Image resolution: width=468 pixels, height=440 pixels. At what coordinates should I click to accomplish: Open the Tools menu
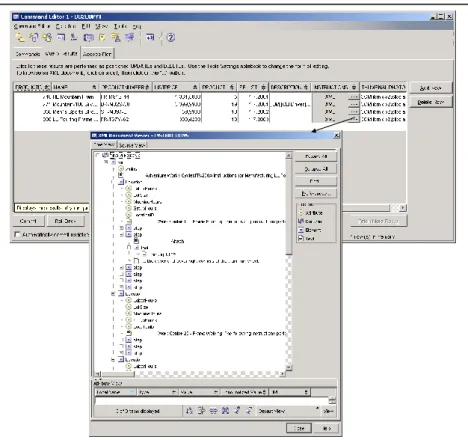click(120, 26)
